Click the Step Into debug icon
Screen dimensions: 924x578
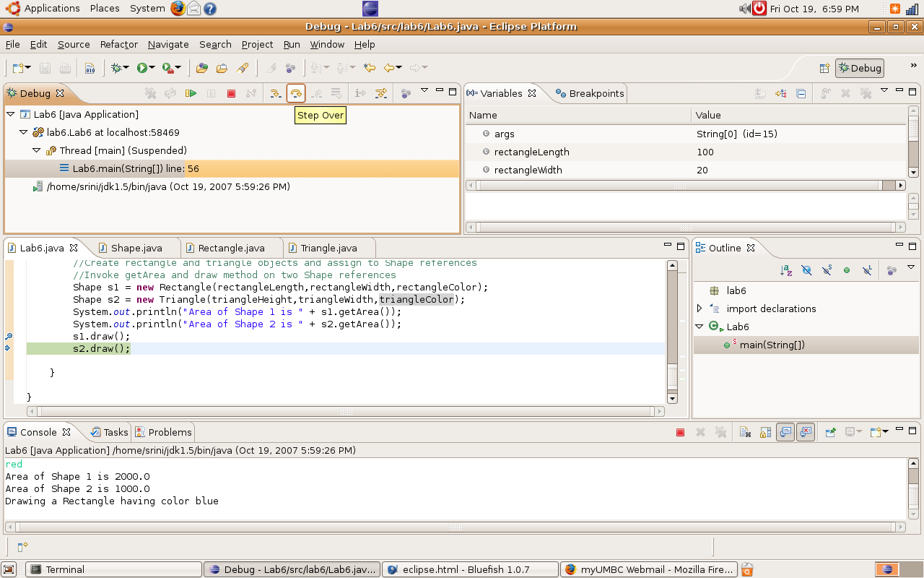tap(276, 93)
